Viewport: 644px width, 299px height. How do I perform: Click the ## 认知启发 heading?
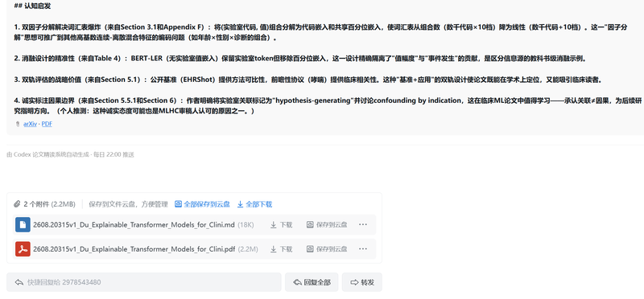pos(32,6)
